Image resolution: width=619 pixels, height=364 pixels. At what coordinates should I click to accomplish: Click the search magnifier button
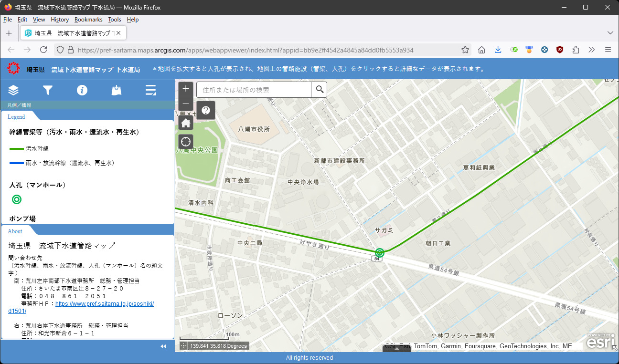click(x=320, y=90)
